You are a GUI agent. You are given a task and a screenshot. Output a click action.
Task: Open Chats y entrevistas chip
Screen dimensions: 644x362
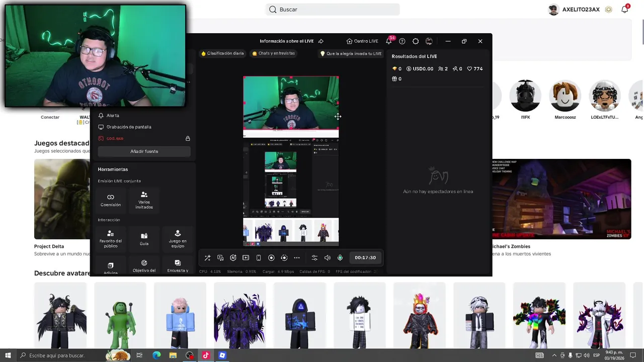274,53
